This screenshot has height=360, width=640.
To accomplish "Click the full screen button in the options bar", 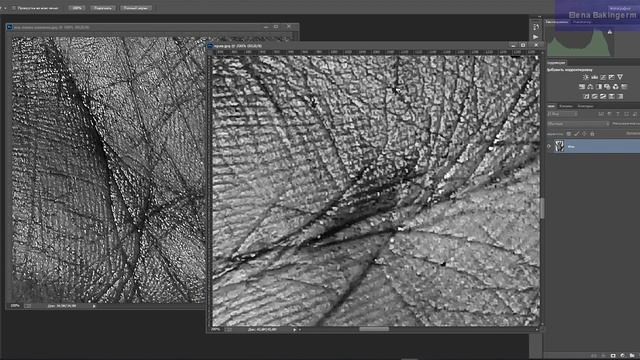I will (x=136, y=8).
